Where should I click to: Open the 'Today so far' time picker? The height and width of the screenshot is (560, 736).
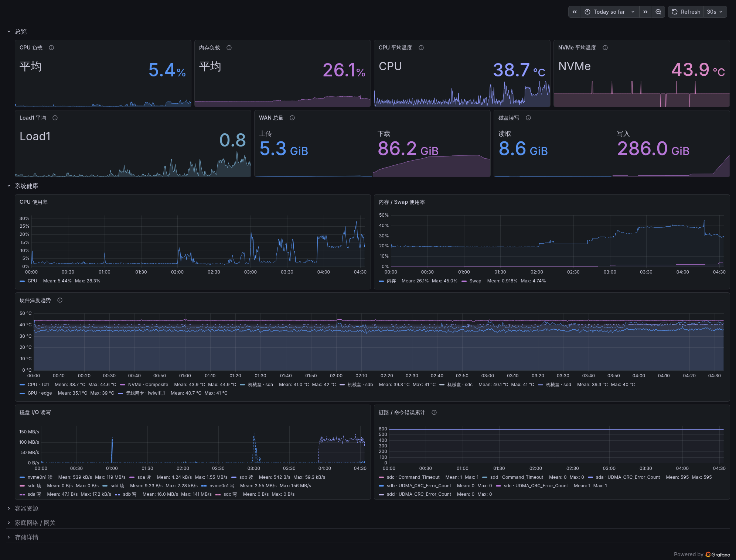(x=610, y=12)
